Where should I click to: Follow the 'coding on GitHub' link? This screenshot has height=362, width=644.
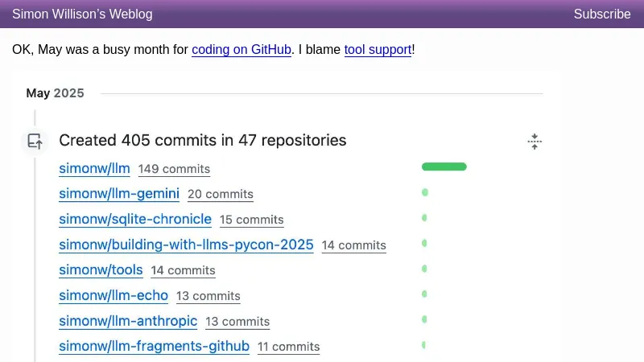pyautogui.click(x=242, y=50)
